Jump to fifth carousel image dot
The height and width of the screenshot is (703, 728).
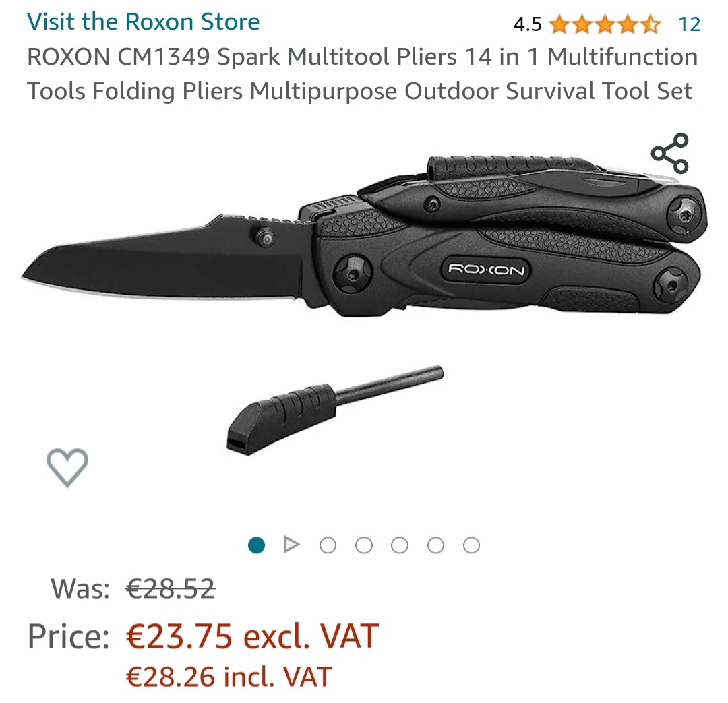coord(400,545)
